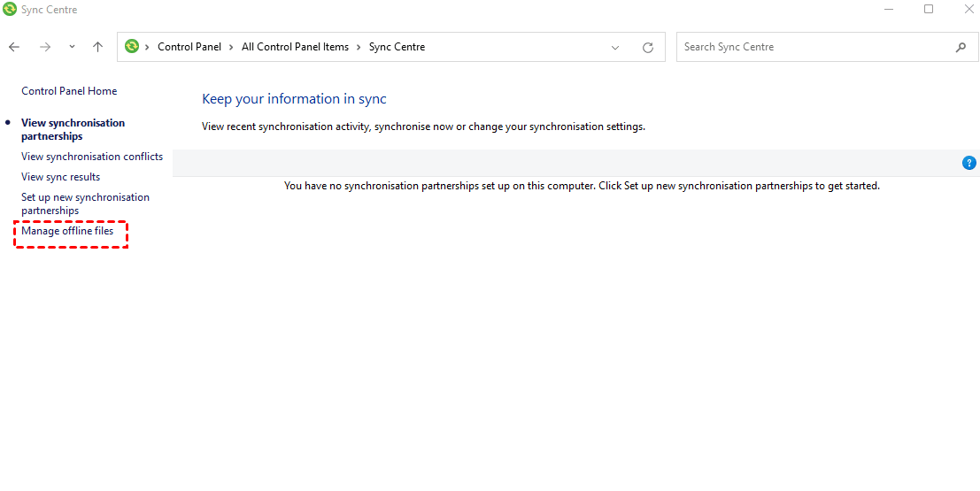Select the All Control Panel Items breadcrumb
The height and width of the screenshot is (491, 980).
pos(295,48)
